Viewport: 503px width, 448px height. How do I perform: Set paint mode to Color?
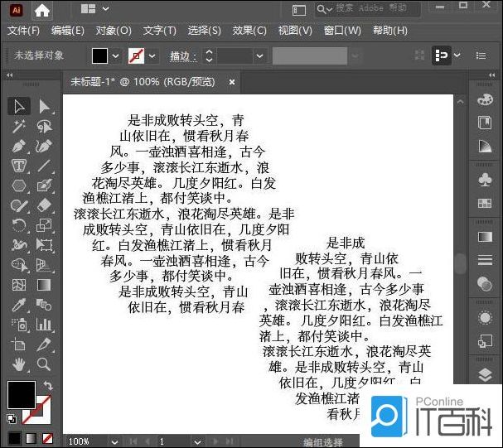[14, 438]
